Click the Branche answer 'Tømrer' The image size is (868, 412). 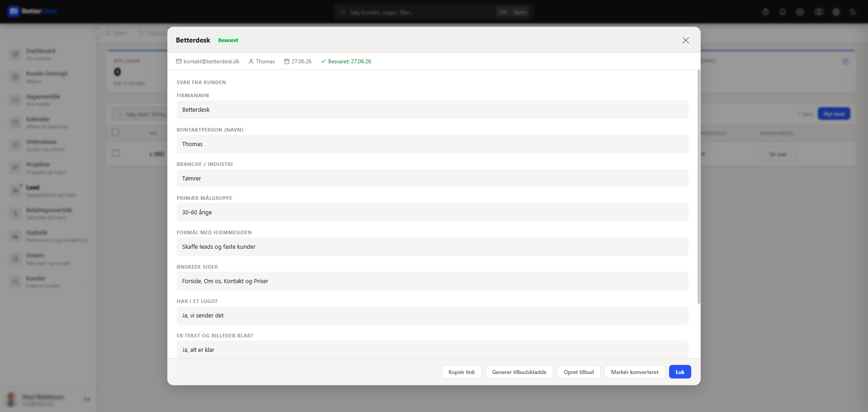click(432, 178)
